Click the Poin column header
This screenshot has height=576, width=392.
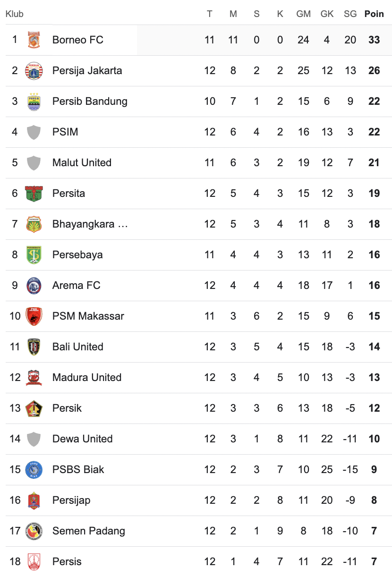[x=374, y=14]
